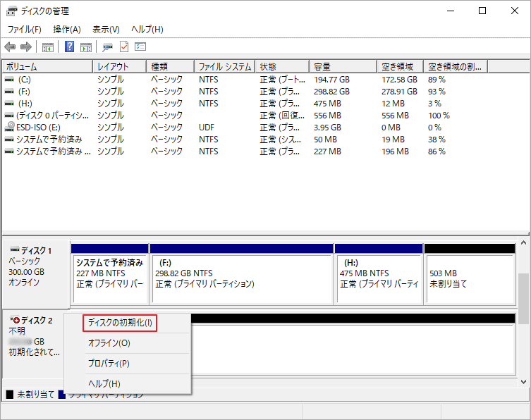The image size is (531, 420).
Task: Click the connect/rescan disks toolbar icon
Action: (108, 47)
